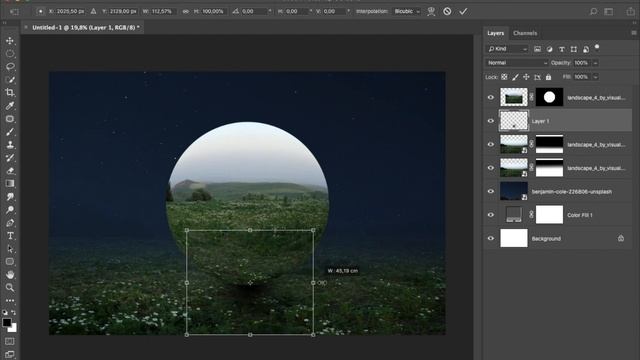This screenshot has height=360, width=640.
Task: Toggle the layer filter on/off switch
Action: click(597, 47)
